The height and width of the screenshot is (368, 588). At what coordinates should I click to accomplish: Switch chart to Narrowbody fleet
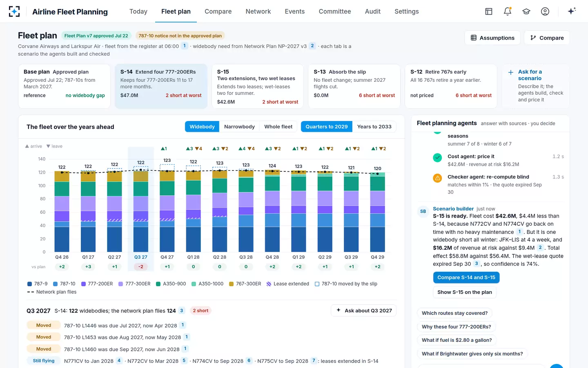239,127
